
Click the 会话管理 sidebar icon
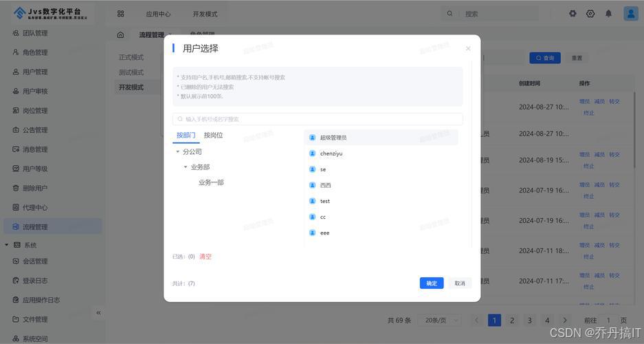pos(16,261)
